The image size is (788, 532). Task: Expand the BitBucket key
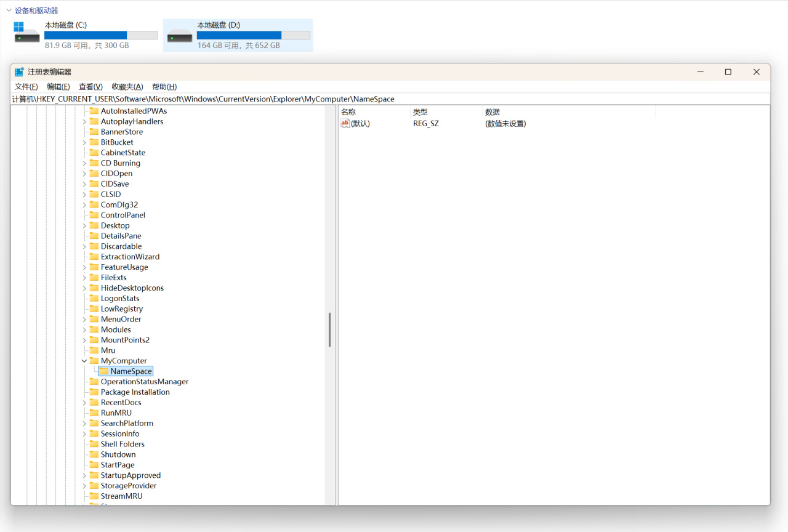84,142
